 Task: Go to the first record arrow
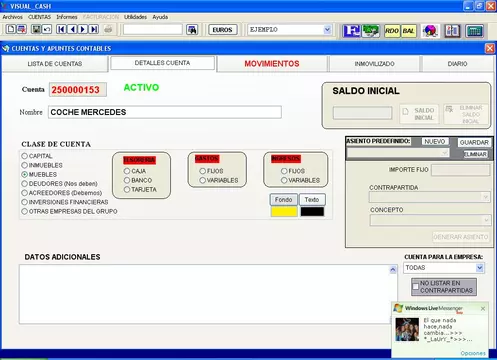[x=61, y=29]
